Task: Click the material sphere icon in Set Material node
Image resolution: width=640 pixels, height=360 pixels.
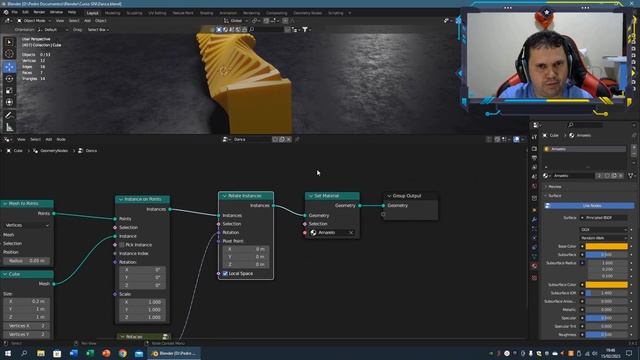Action: point(313,233)
